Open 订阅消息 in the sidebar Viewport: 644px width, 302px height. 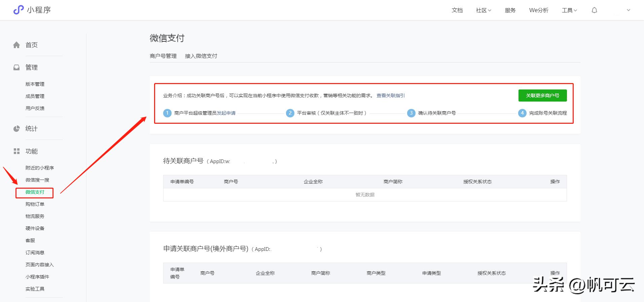35,253
